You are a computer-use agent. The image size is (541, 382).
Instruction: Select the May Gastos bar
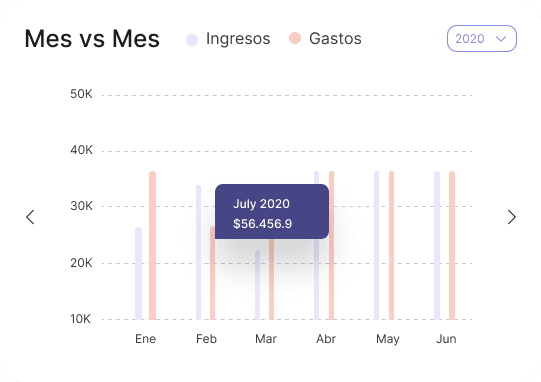coord(391,245)
